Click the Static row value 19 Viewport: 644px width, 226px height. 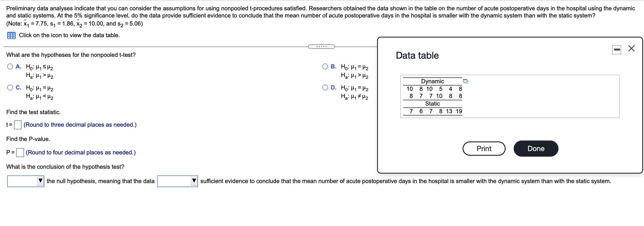[x=459, y=111]
